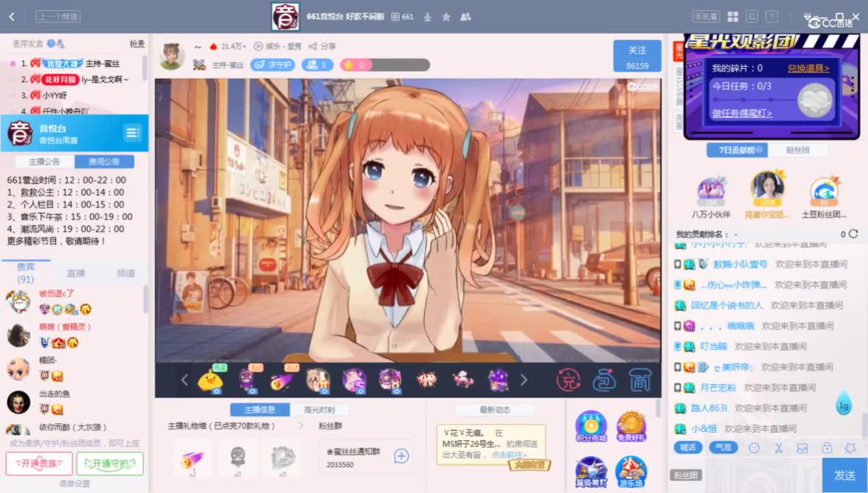This screenshot has height=493, width=868.
Task: Show previous gifts with left chevron
Action: pyautogui.click(x=184, y=380)
